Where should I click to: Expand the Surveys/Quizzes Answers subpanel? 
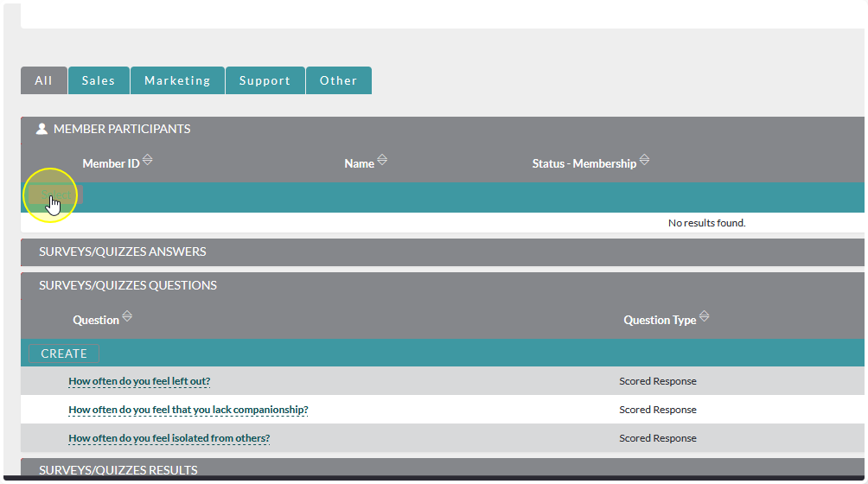(x=123, y=252)
